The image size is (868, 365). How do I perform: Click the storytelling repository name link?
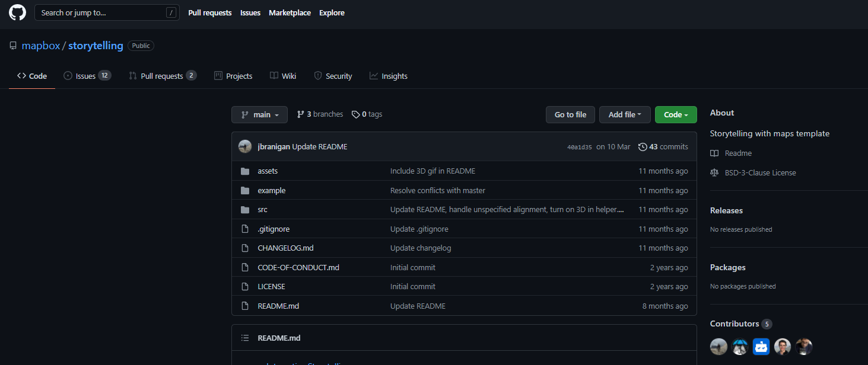(96, 46)
